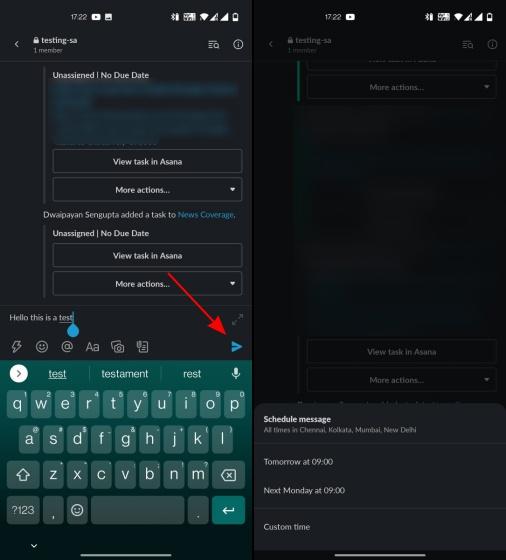Tap the back arrow in testing-sa header
The image size is (506, 560).
click(16, 44)
